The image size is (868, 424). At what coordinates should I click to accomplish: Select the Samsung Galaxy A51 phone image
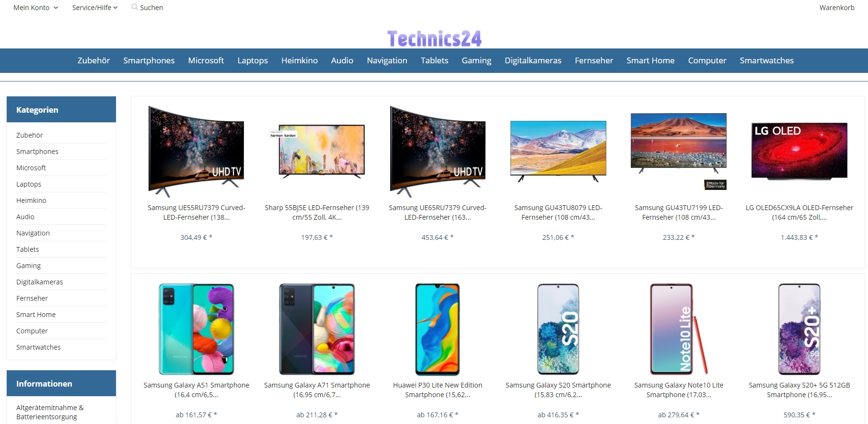[197, 329]
